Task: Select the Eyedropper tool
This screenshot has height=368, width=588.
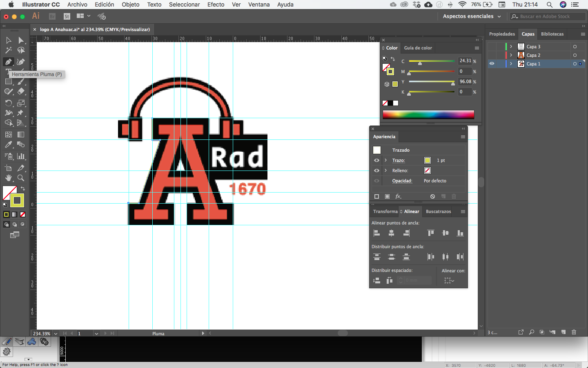Action: [8, 145]
